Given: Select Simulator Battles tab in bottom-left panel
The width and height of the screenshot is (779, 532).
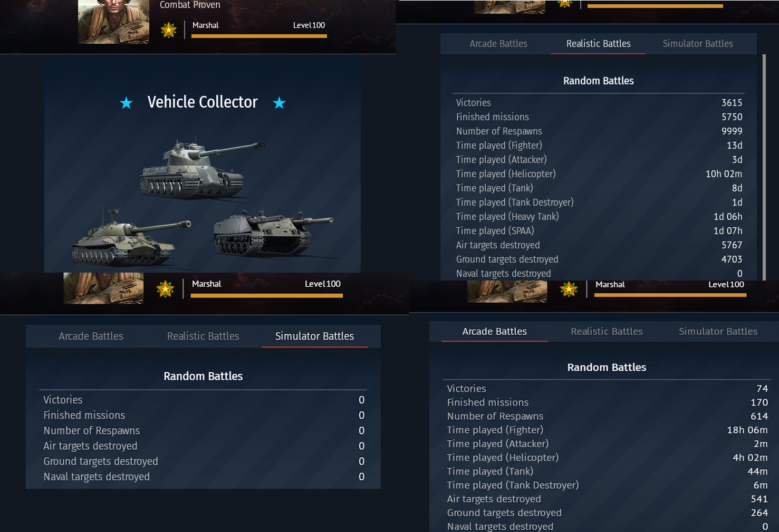Looking at the screenshot, I should [314, 336].
